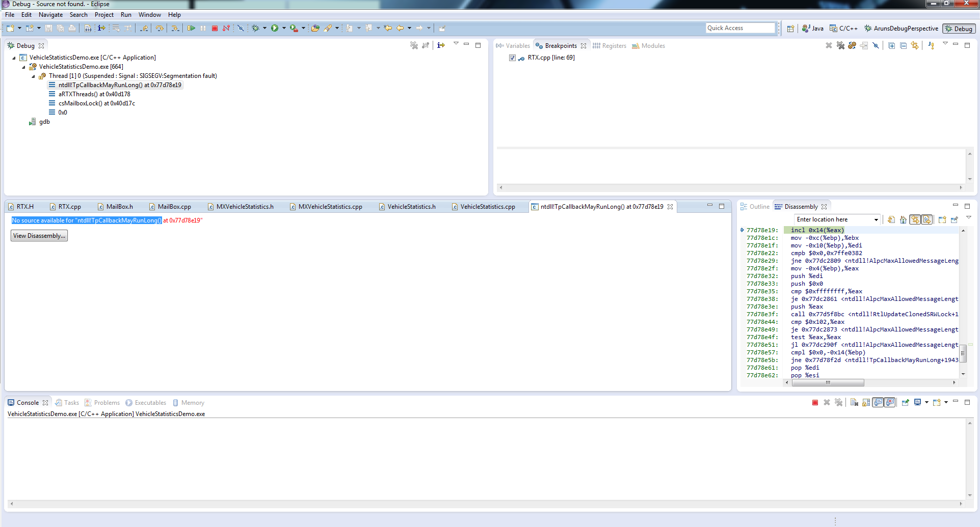Switch to the Memory tab in bottom panel
Image resolution: width=980 pixels, height=527 pixels.
(x=188, y=403)
